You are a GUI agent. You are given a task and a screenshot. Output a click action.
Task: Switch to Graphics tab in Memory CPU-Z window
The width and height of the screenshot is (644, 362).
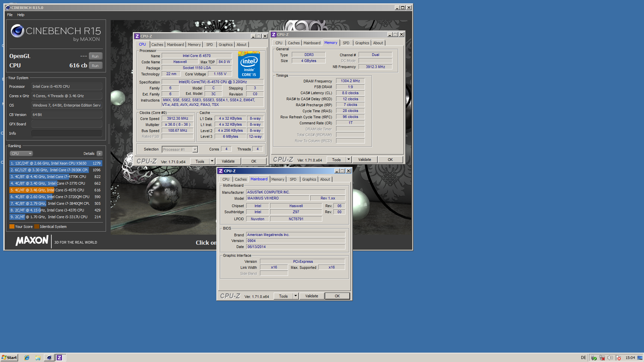coord(362,43)
